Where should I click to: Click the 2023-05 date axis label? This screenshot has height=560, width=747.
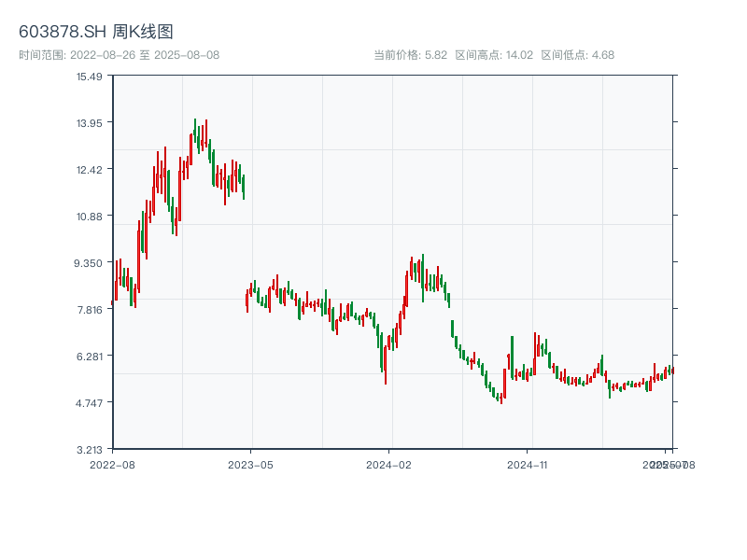tap(250, 464)
